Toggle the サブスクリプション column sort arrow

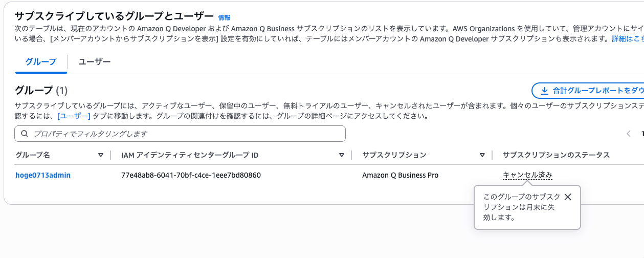pos(482,155)
